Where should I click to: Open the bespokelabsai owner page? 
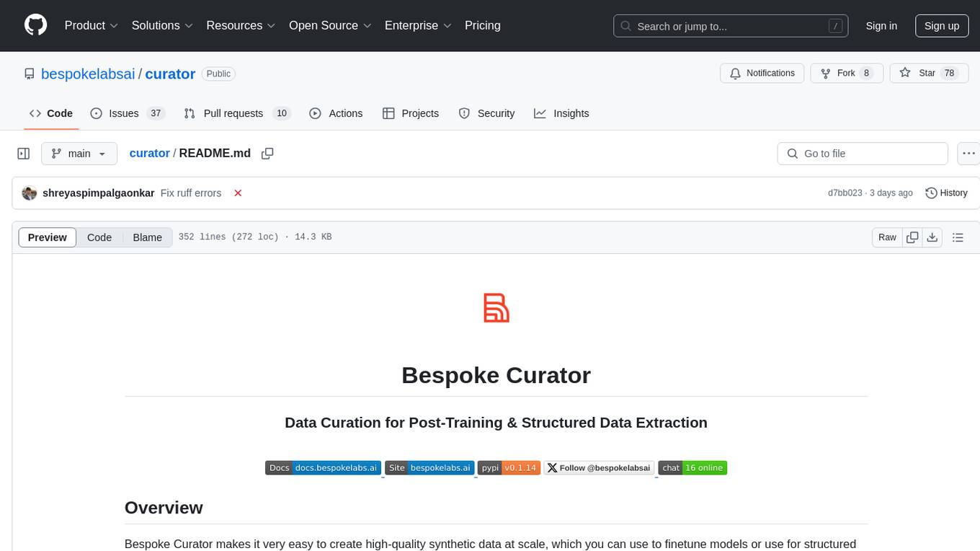[88, 74]
